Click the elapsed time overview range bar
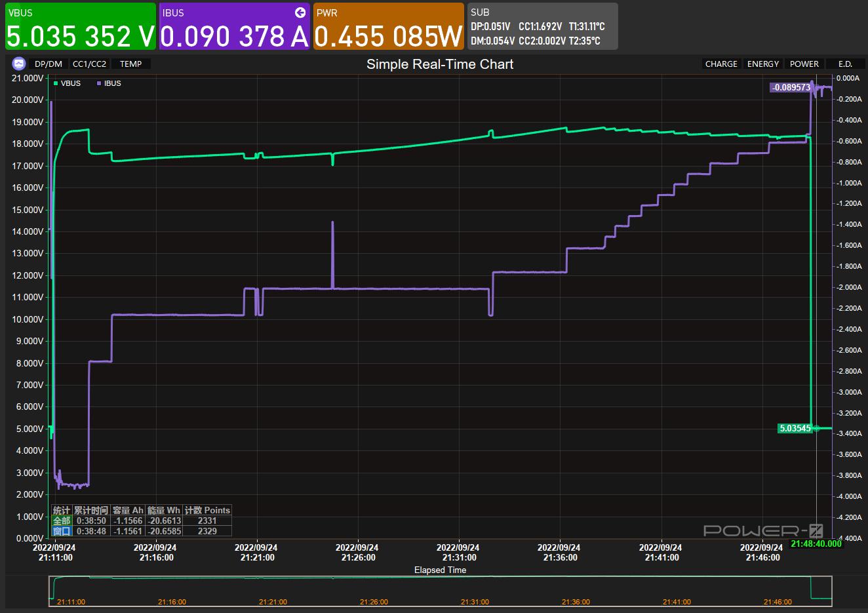868x613 pixels. click(440, 591)
